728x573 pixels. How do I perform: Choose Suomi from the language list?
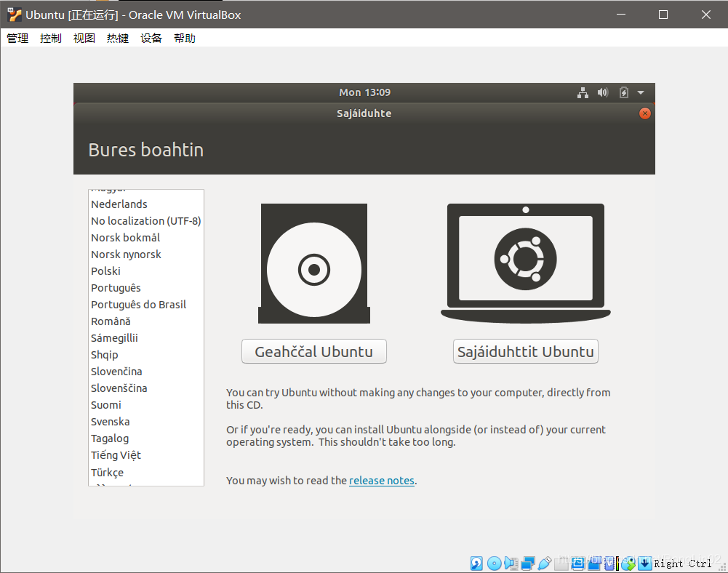tap(146, 405)
